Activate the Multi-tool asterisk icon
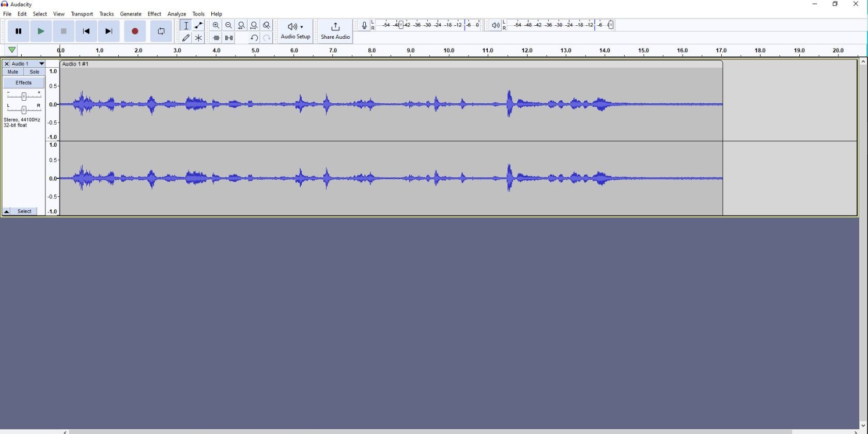The image size is (868, 434). (x=198, y=38)
